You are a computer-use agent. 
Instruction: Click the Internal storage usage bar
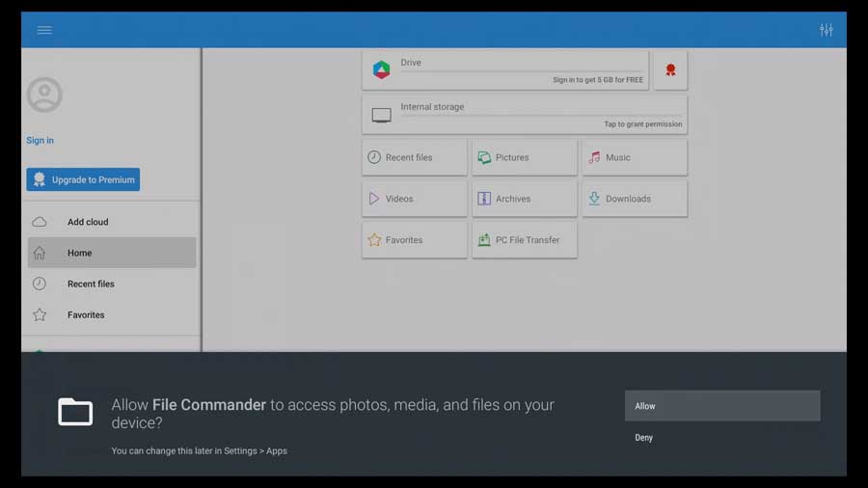pyautogui.click(x=541, y=116)
